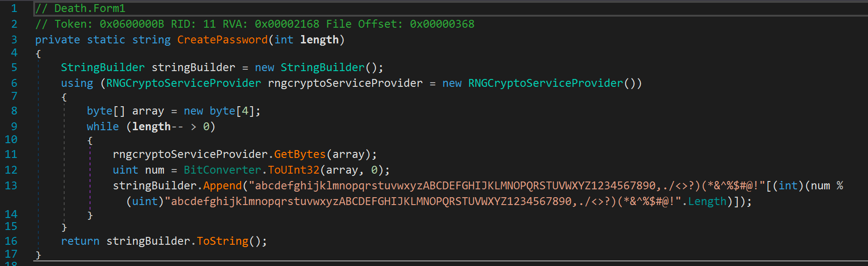
Task: Click the return keyword
Action: tap(80, 241)
